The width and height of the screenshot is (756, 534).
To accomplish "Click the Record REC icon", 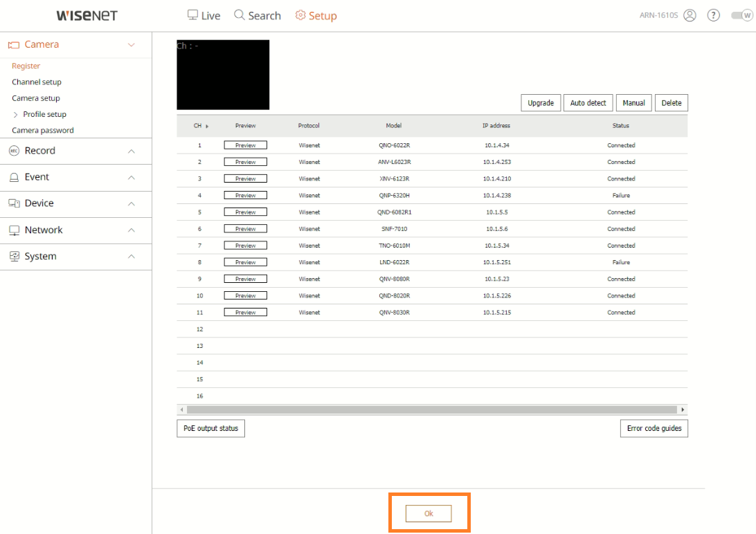I will pyautogui.click(x=14, y=151).
